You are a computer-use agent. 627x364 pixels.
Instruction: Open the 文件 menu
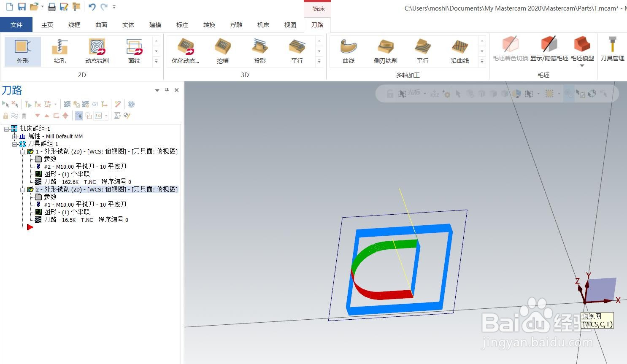click(16, 24)
